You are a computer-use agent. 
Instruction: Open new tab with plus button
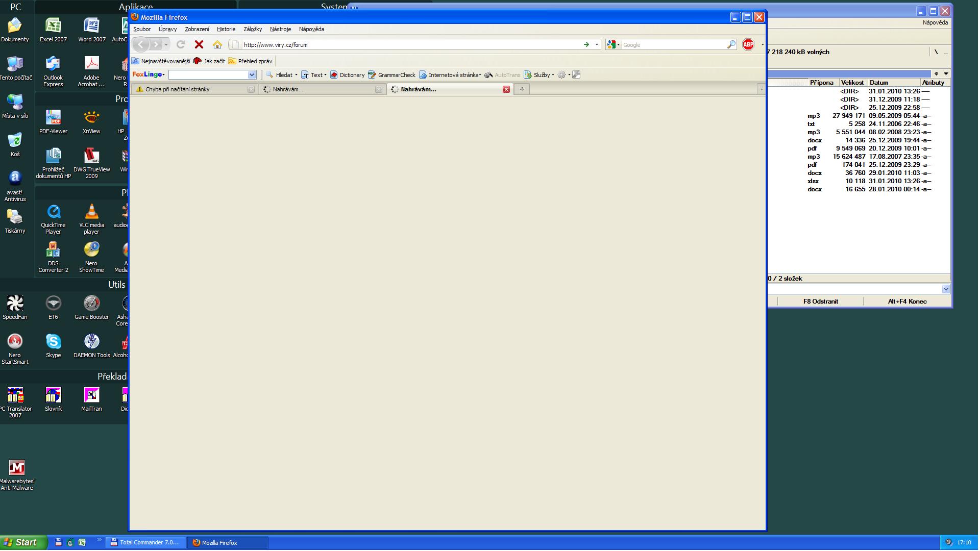pos(522,89)
